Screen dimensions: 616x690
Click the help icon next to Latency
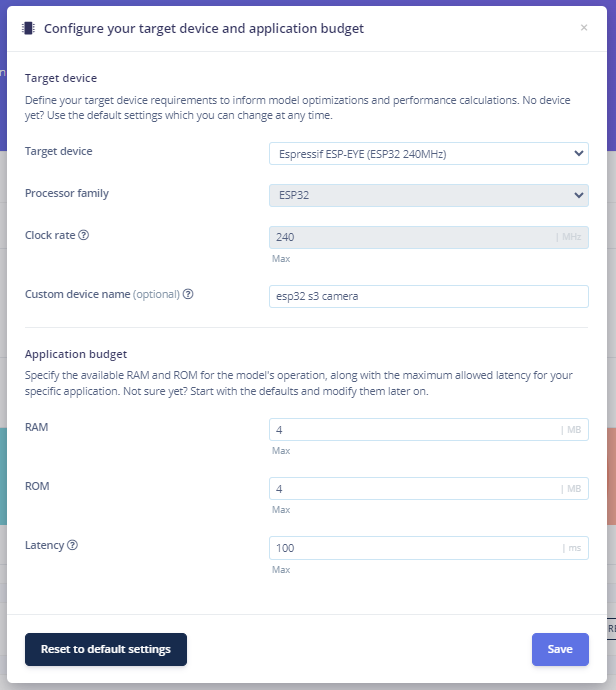pyautogui.click(x=73, y=545)
